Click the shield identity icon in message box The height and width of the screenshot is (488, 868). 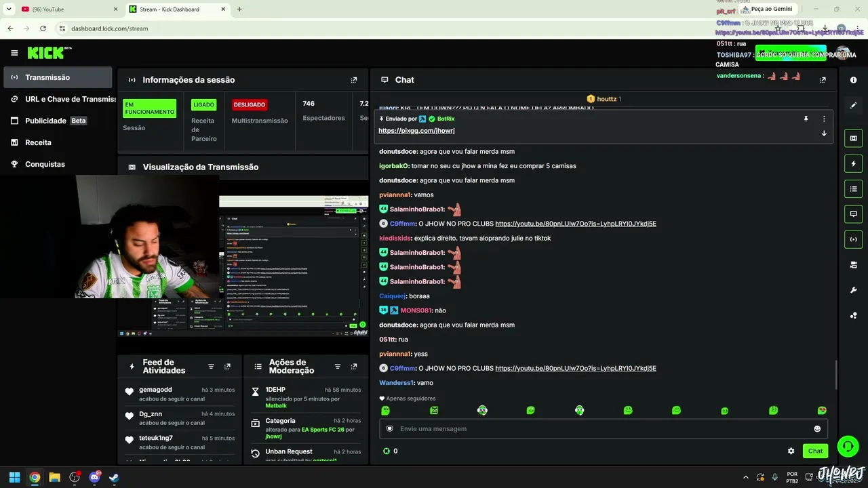389,429
